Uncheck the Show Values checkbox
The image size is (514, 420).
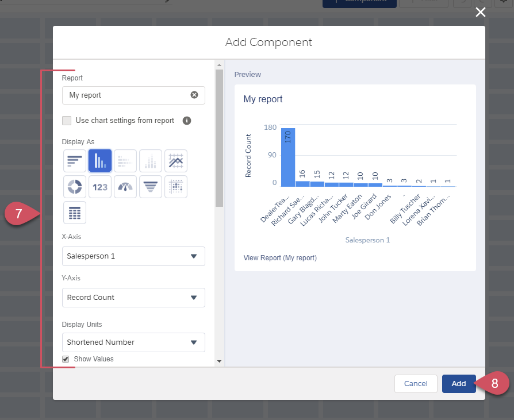[x=66, y=359]
